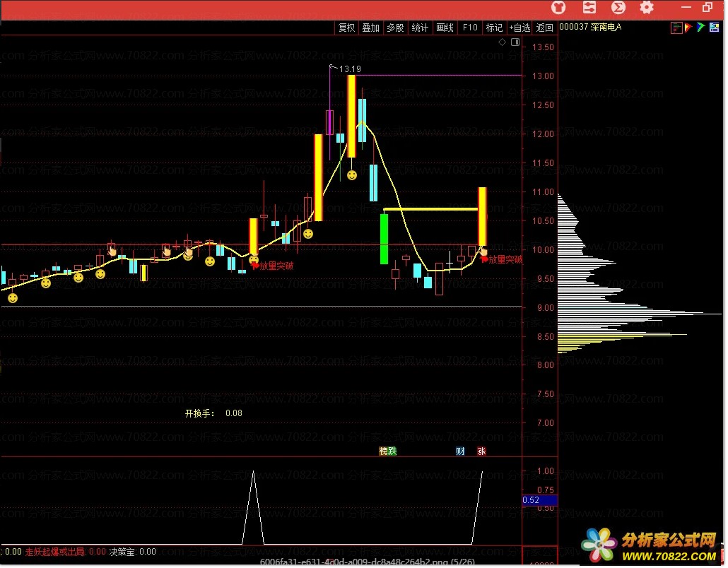Click 返回 to go back
The width and height of the screenshot is (728, 568).
click(545, 28)
